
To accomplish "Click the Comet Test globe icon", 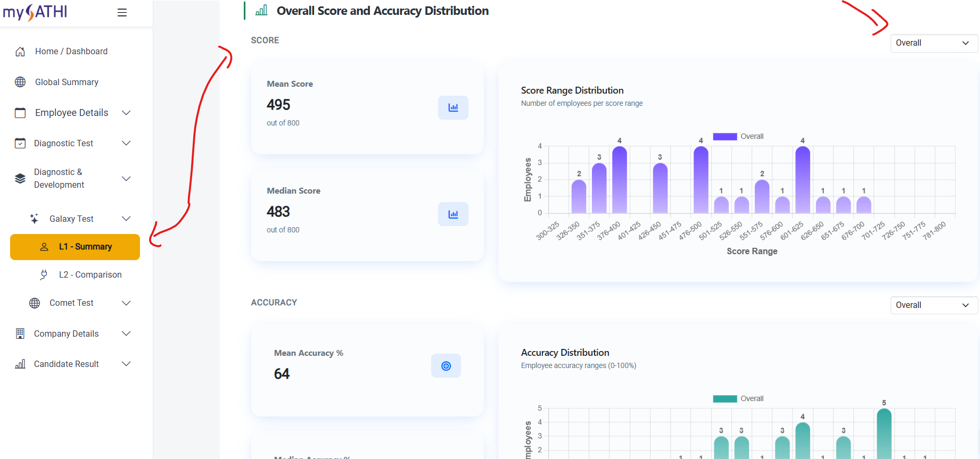I will pos(35,303).
